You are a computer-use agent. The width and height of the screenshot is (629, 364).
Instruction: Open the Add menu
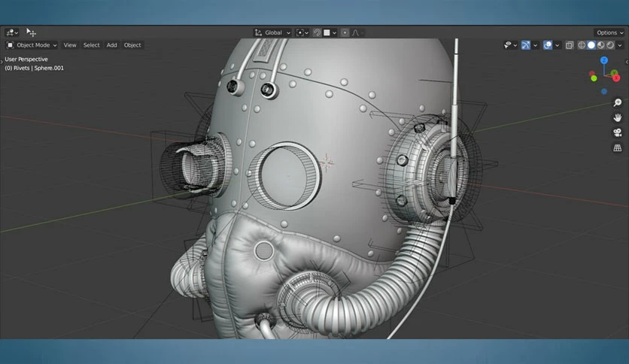coord(111,45)
